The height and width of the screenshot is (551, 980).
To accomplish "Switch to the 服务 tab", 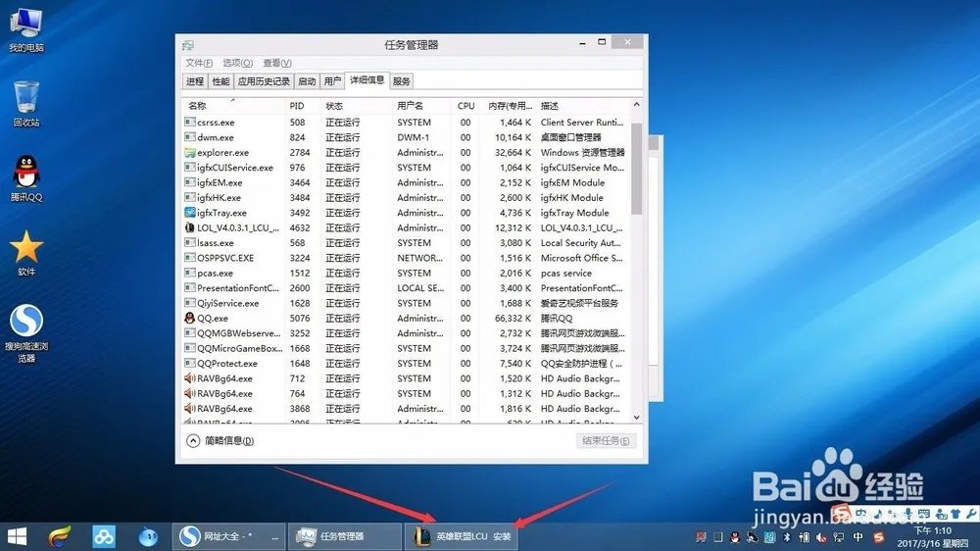I will point(401,81).
